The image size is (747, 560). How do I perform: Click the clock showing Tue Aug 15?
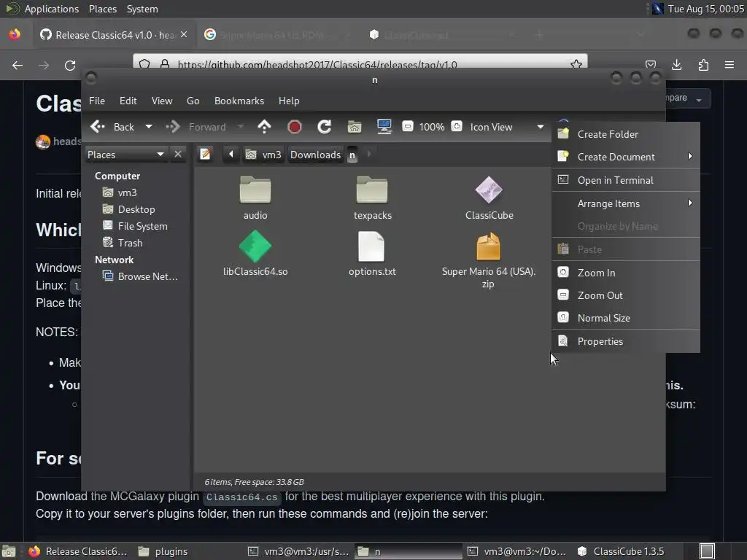705,9
